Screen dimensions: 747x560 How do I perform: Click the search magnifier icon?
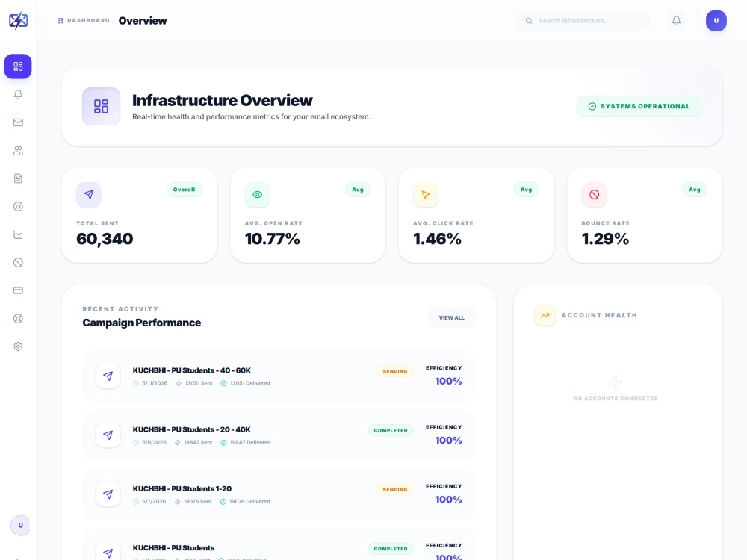point(529,21)
